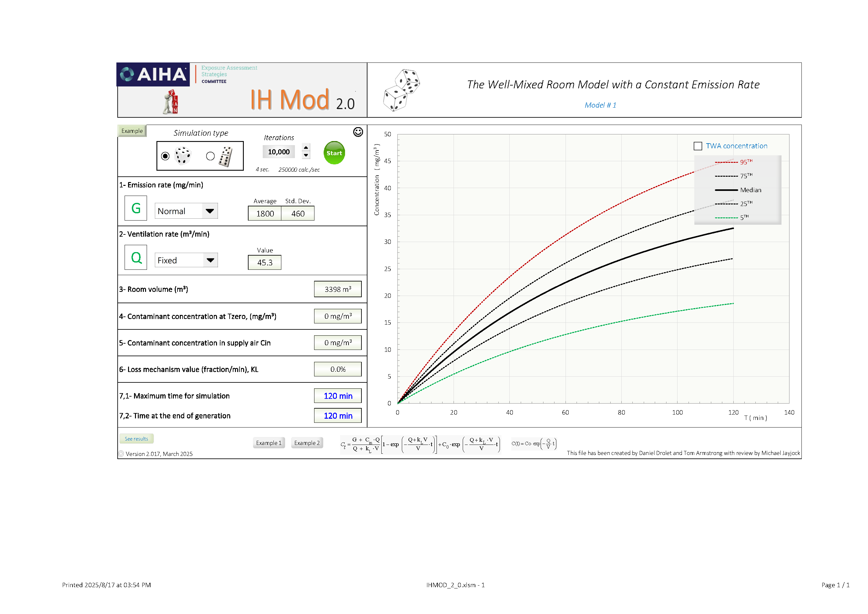The image size is (868, 614).
Task: Select the dice Monte Carlo radio button
Action: point(165,156)
